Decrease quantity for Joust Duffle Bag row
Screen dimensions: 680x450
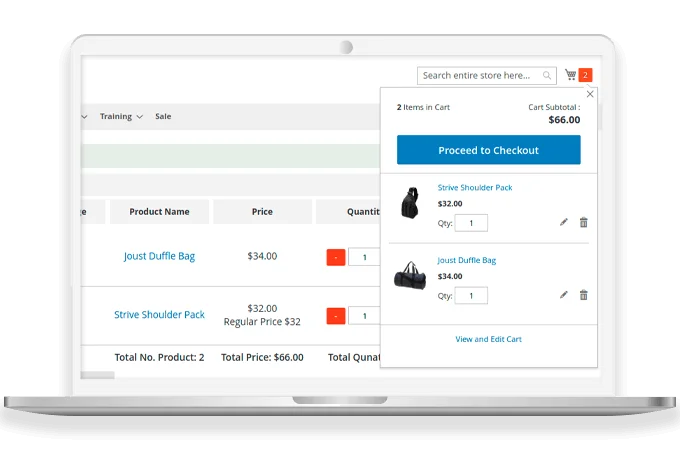336,257
